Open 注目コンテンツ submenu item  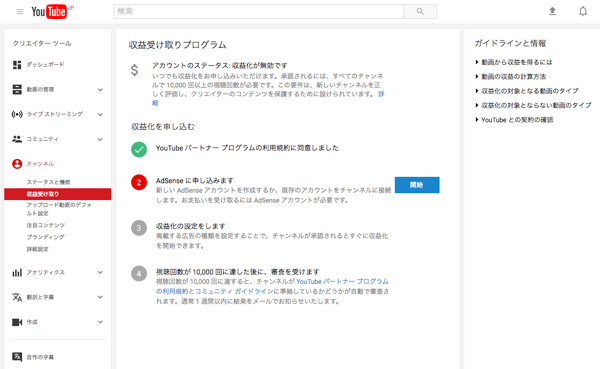tap(46, 225)
